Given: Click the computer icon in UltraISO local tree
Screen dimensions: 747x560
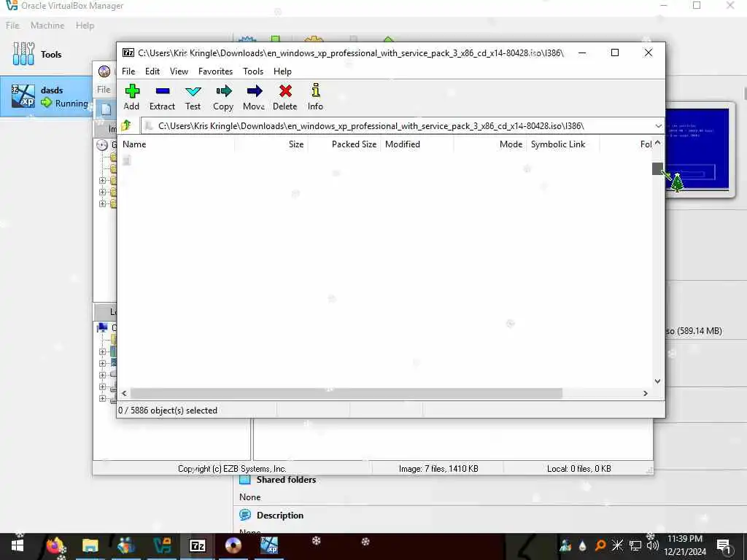Looking at the screenshot, I should pos(102,327).
